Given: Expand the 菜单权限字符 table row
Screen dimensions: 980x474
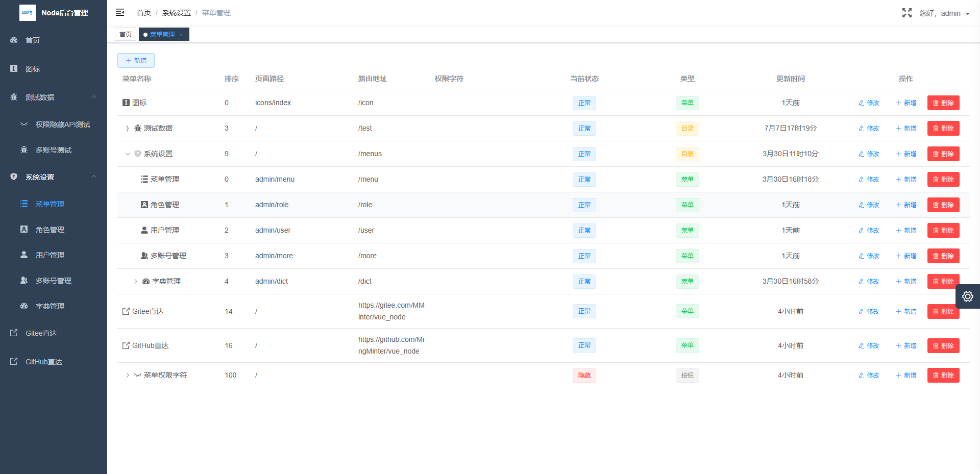Looking at the screenshot, I should click(x=128, y=376).
